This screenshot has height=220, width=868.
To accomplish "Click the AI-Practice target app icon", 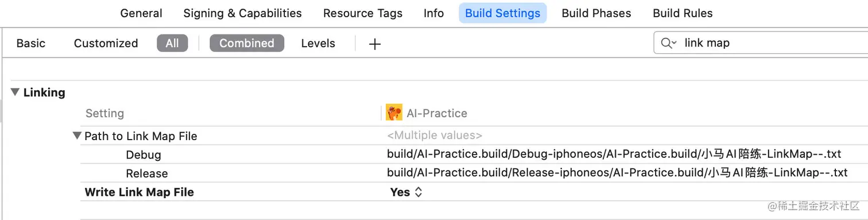I will pos(394,113).
